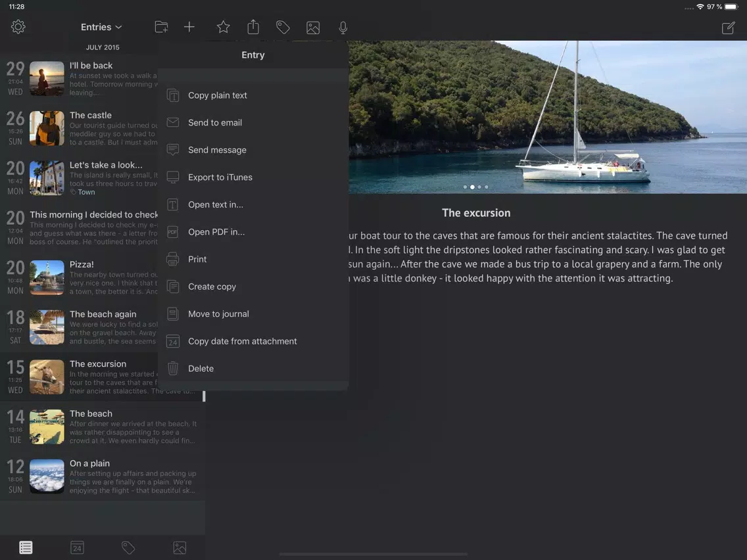Image resolution: width=747 pixels, height=560 pixels.
Task: Add a new entry with plus icon
Action: point(189,27)
